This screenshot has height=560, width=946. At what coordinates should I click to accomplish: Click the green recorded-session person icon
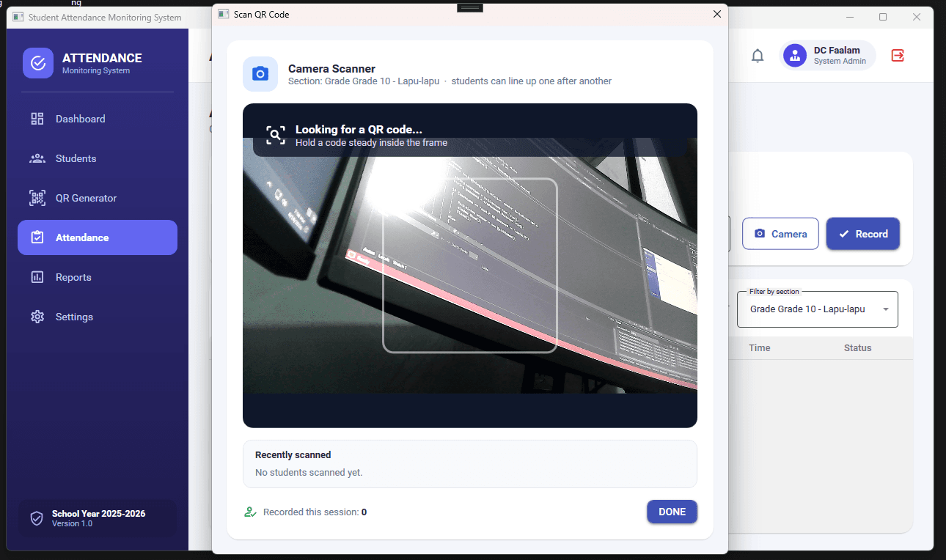click(x=251, y=512)
